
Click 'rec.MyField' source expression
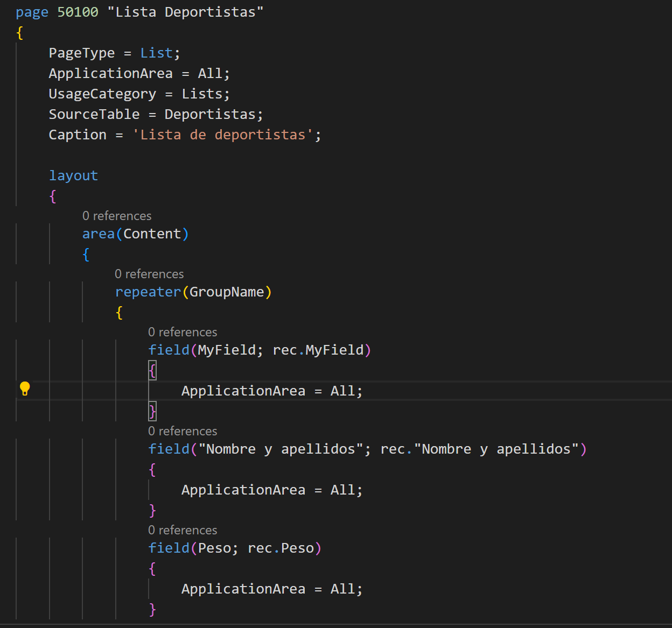[x=318, y=350]
